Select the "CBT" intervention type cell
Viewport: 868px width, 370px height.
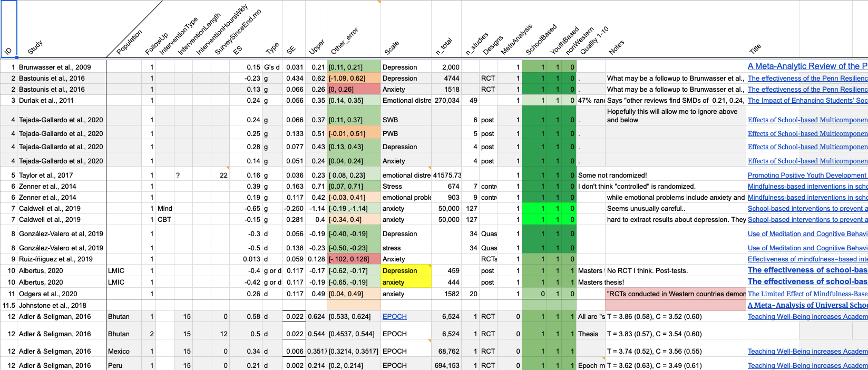(173, 219)
